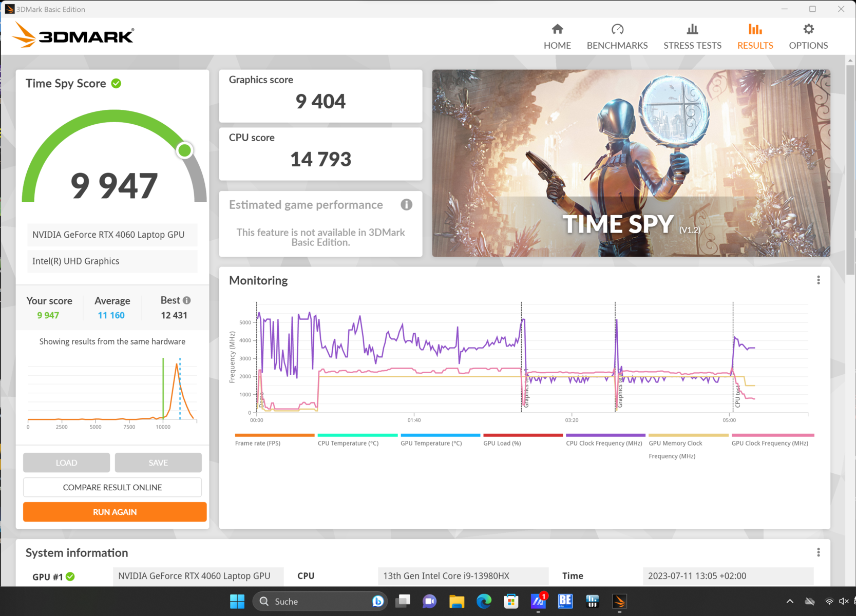Open the Windows Start menu
Image resolution: width=856 pixels, height=616 pixels.
pyautogui.click(x=237, y=601)
